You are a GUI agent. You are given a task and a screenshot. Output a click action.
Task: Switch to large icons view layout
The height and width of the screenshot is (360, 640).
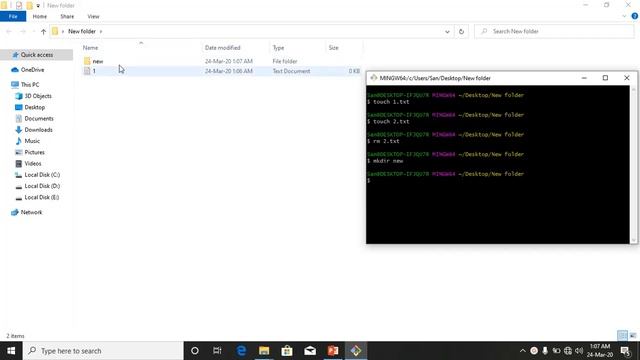coord(633,336)
